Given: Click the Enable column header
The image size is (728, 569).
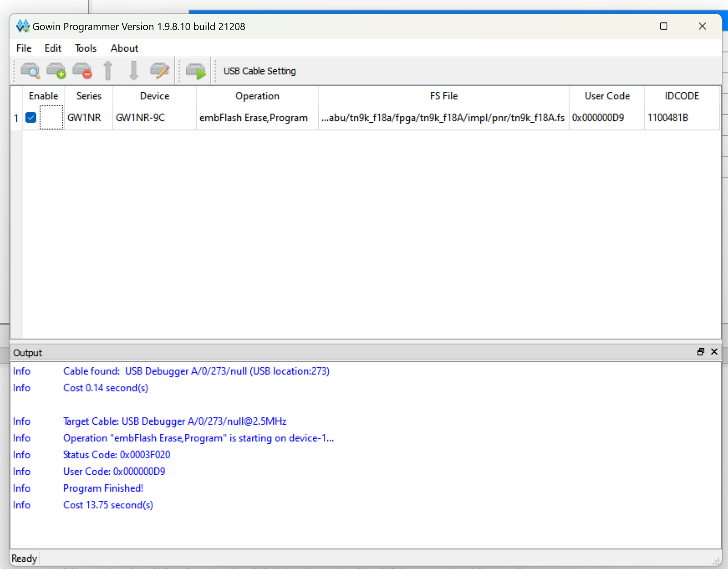Looking at the screenshot, I should (43, 96).
